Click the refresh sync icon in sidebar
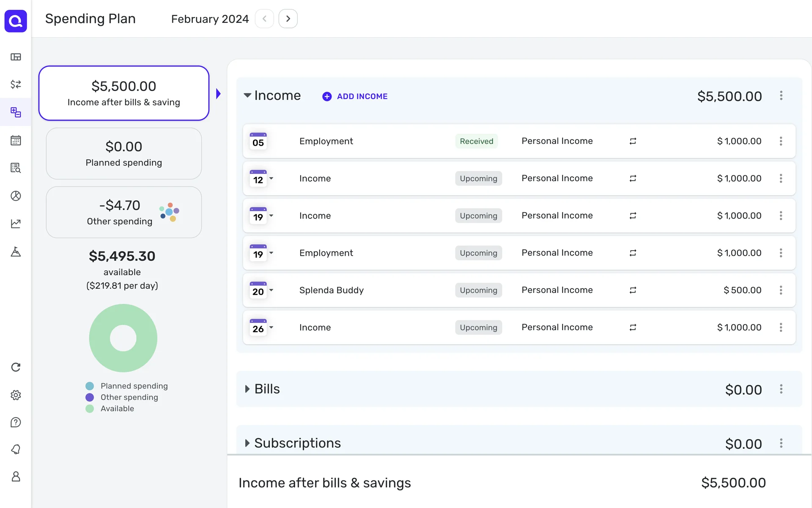The width and height of the screenshot is (812, 508). click(x=16, y=367)
